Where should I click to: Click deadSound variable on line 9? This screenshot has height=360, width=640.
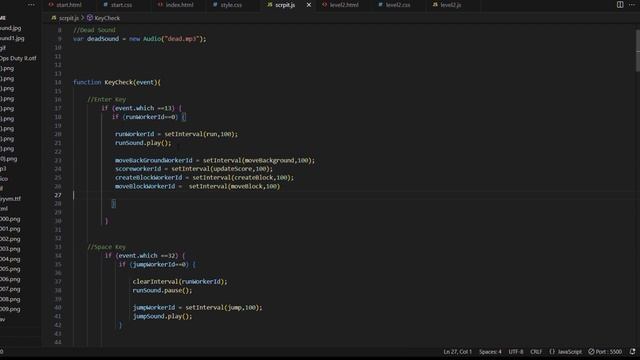tap(102, 39)
